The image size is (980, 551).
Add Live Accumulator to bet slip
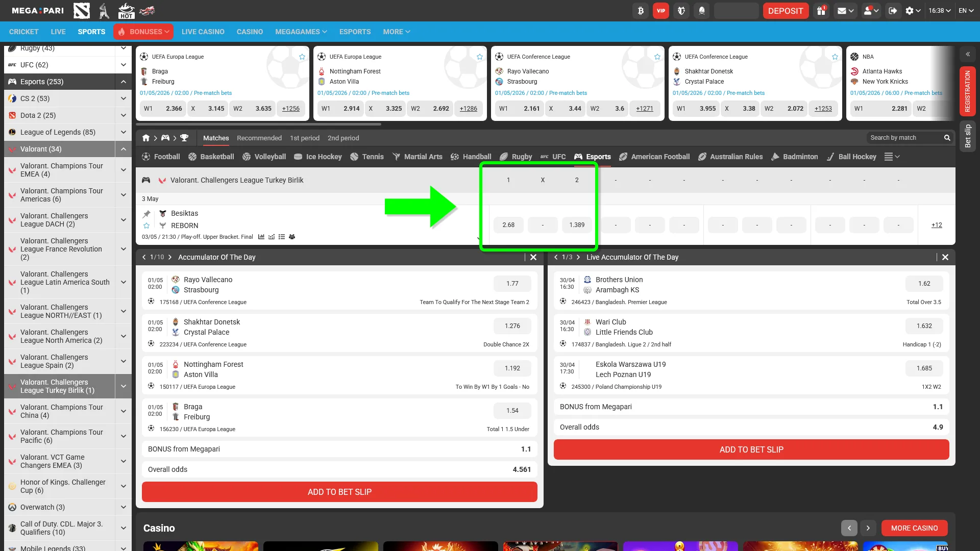pyautogui.click(x=751, y=449)
